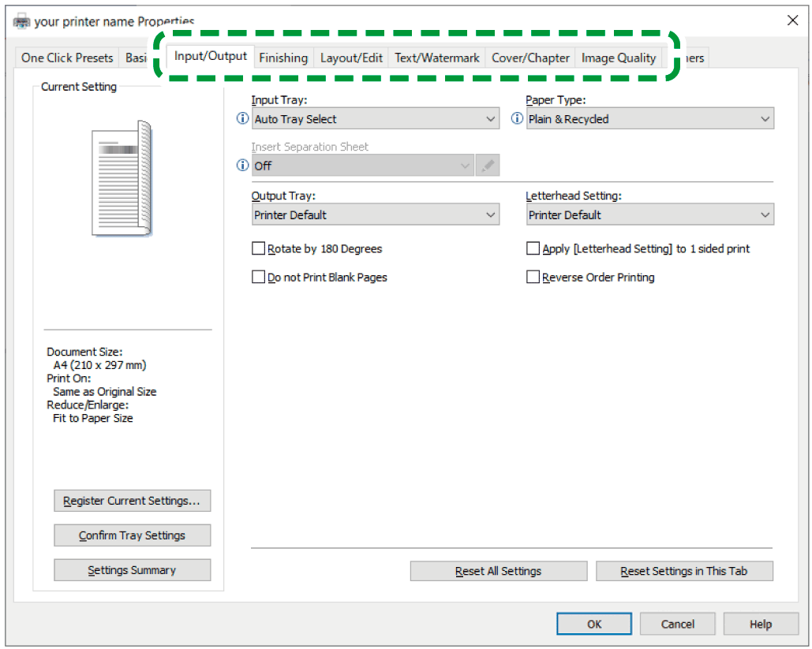Enable Apply Letterhead Setting to 1 sided print
Image resolution: width=812 pixels, height=649 pixels.
(533, 248)
